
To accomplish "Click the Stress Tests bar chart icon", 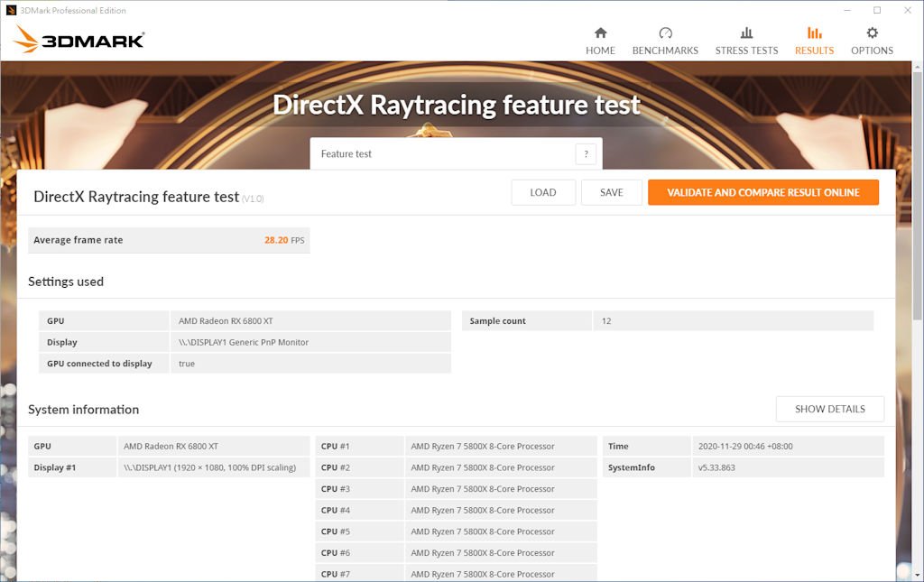I will point(746,32).
